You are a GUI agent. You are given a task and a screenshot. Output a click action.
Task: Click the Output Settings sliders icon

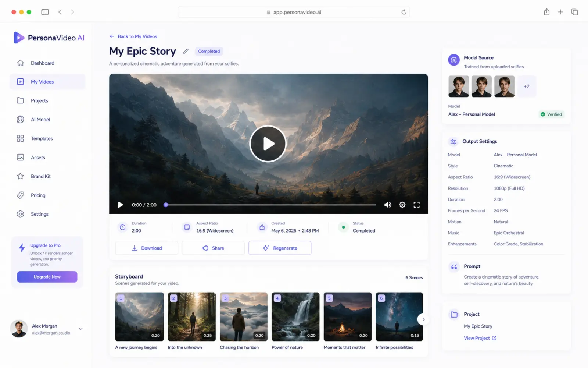click(453, 142)
